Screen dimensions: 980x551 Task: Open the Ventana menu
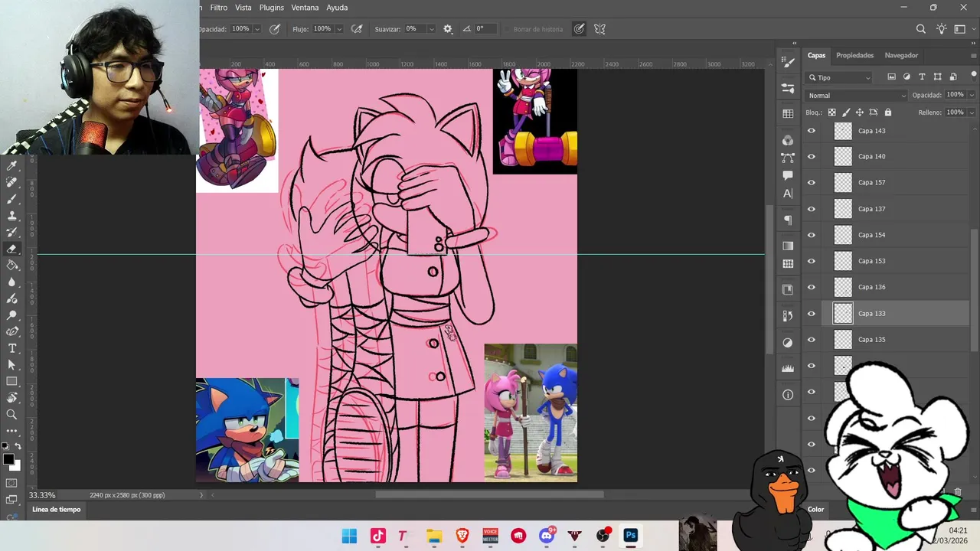[x=305, y=8]
